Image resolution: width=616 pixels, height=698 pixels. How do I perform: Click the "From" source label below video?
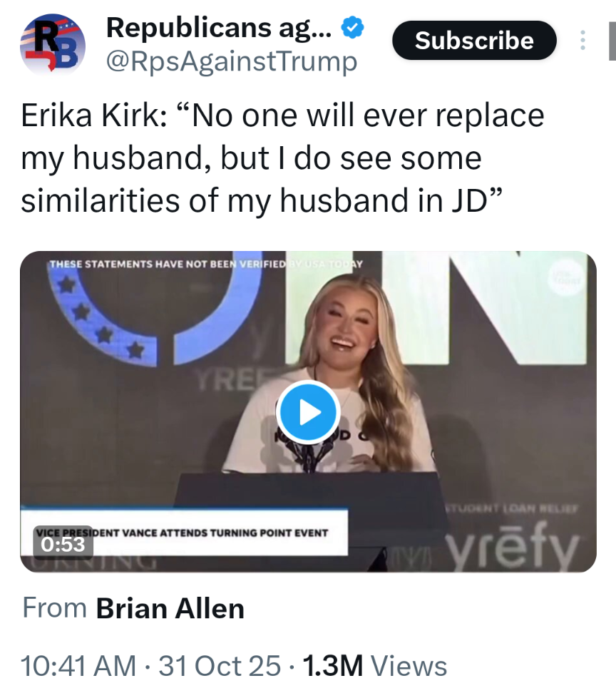click(54, 608)
